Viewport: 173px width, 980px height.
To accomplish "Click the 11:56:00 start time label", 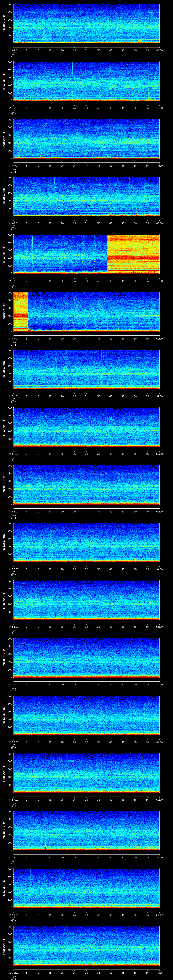I will 13,742.
